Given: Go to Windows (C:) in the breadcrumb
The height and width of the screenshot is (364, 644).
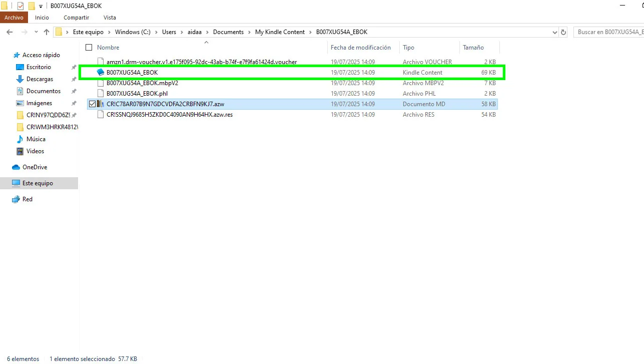Looking at the screenshot, I should 133,32.
